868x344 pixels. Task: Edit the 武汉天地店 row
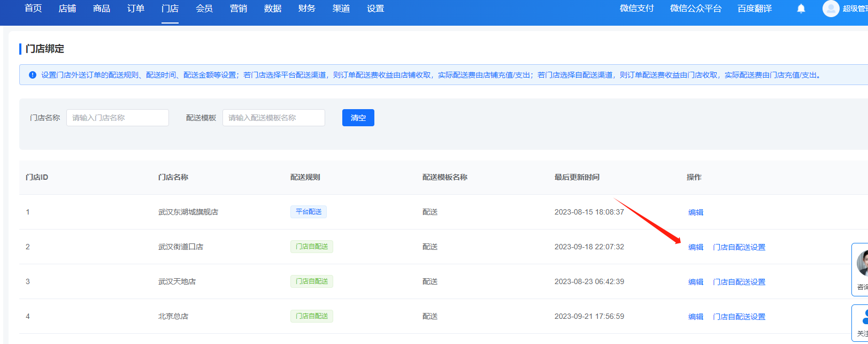pyautogui.click(x=696, y=282)
